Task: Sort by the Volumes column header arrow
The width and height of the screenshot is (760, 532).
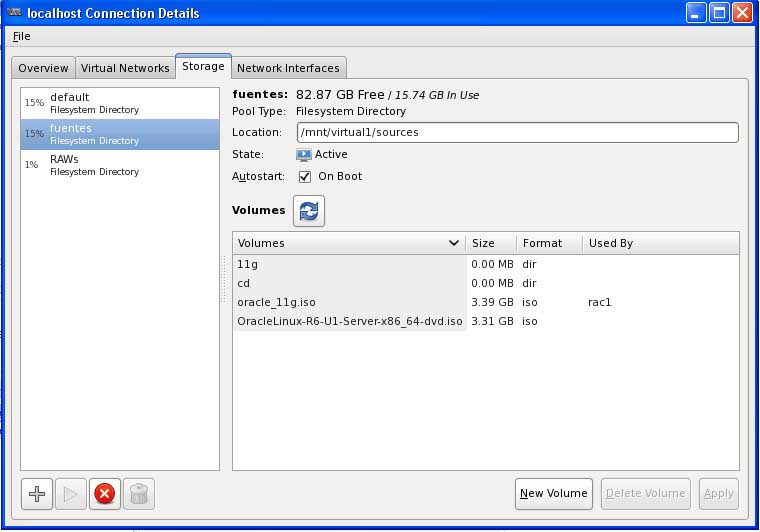Action: pyautogui.click(x=454, y=243)
